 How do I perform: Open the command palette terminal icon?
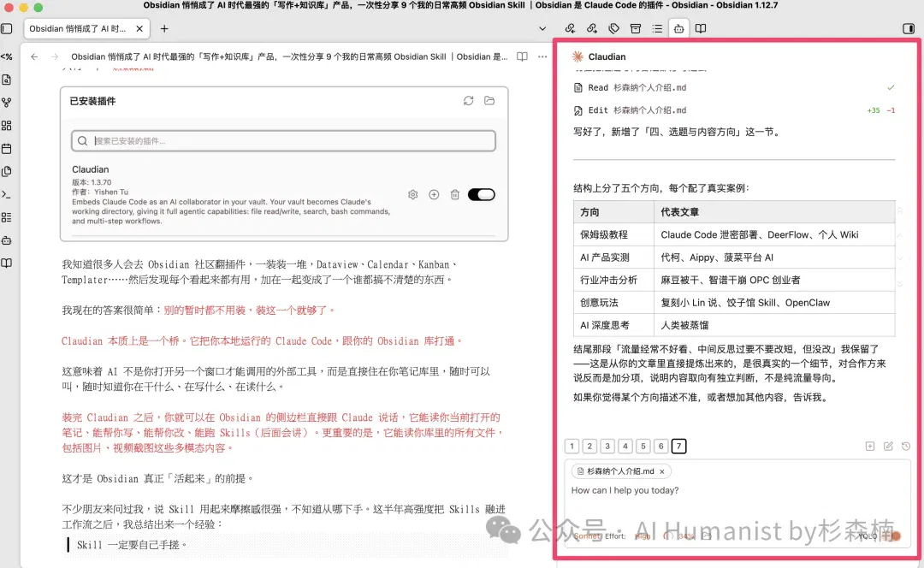7,194
